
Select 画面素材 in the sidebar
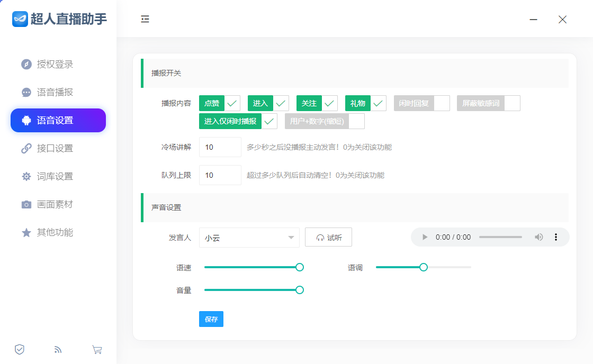(55, 204)
